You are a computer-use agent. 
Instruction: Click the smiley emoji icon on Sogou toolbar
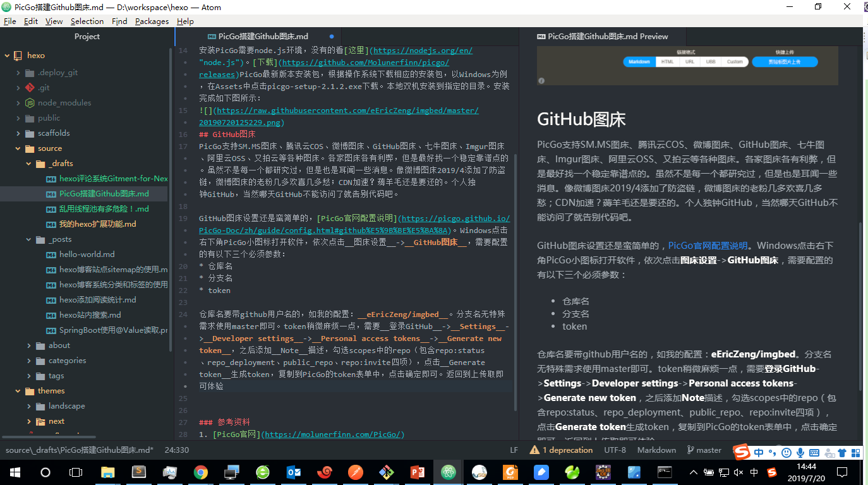(787, 452)
